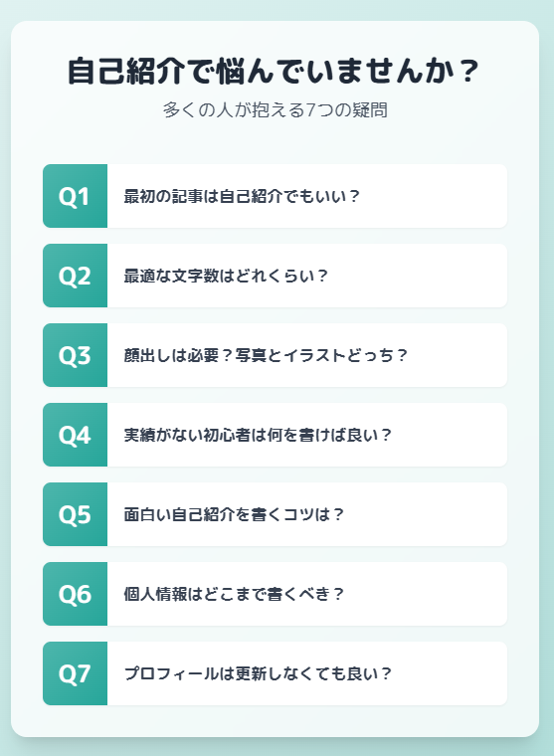Viewport: 554px width, 756px height.
Task: Click the heading 自己紹介で悩んでいませんか？
Action: [x=274, y=71]
